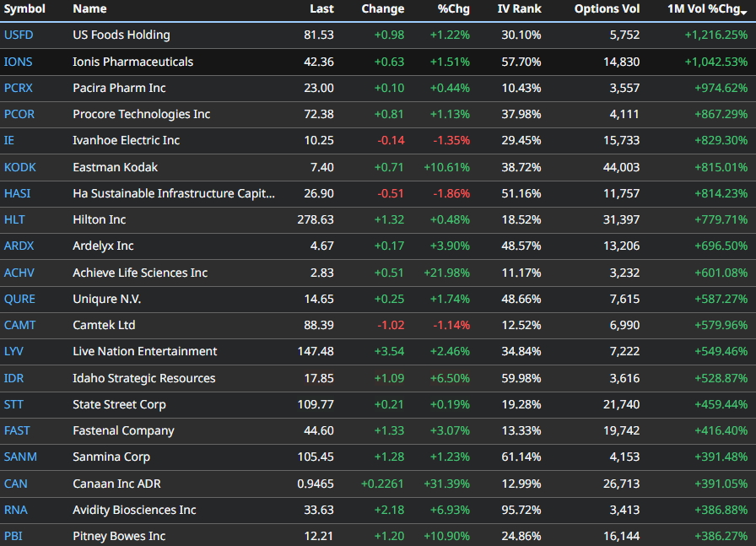Select the Pacira Pharm Inc name
The image size is (756, 546).
[119, 88]
